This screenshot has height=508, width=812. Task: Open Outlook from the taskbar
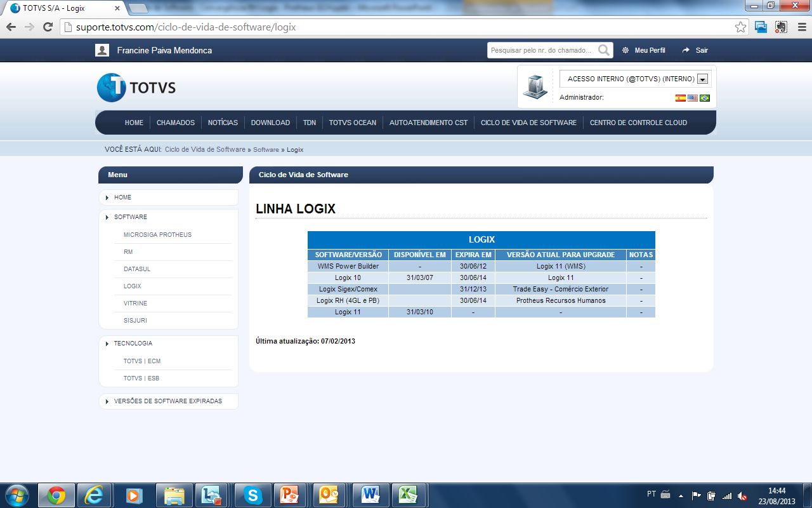[329, 495]
